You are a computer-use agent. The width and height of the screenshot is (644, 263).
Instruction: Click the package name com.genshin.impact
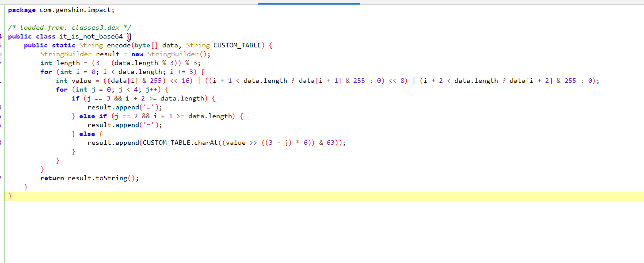75,10
